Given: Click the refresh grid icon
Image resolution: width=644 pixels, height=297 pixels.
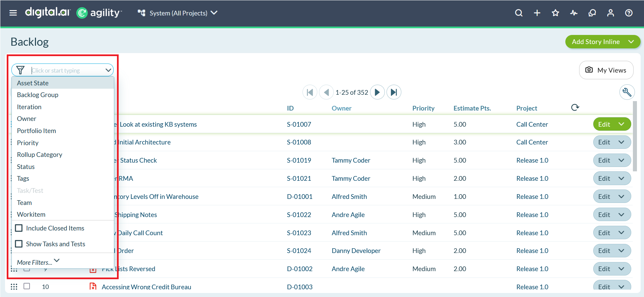Looking at the screenshot, I should tap(575, 108).
